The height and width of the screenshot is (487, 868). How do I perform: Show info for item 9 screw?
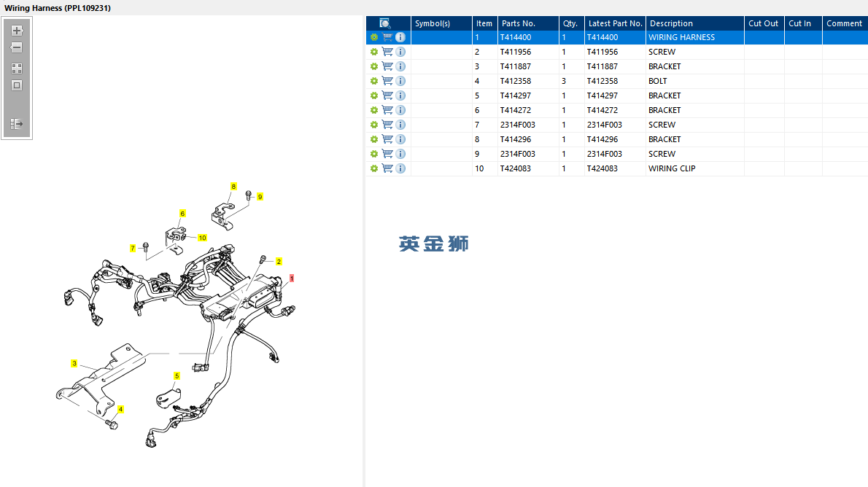pos(400,154)
